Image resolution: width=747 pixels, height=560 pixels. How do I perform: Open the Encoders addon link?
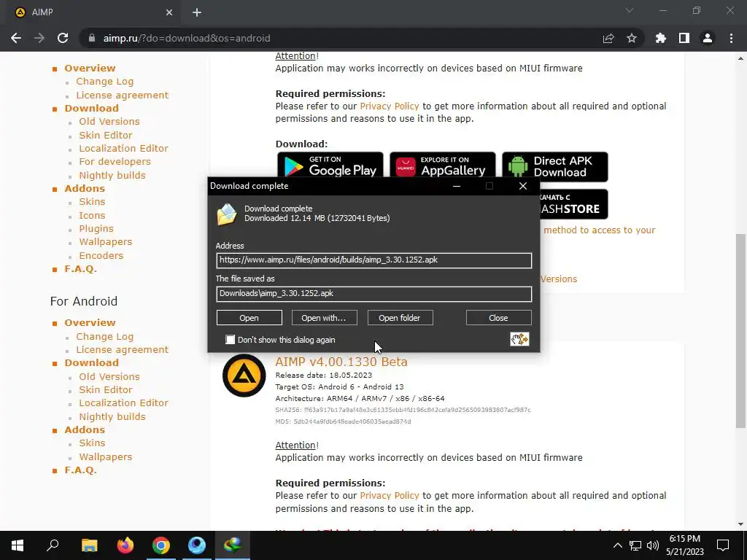tap(101, 256)
